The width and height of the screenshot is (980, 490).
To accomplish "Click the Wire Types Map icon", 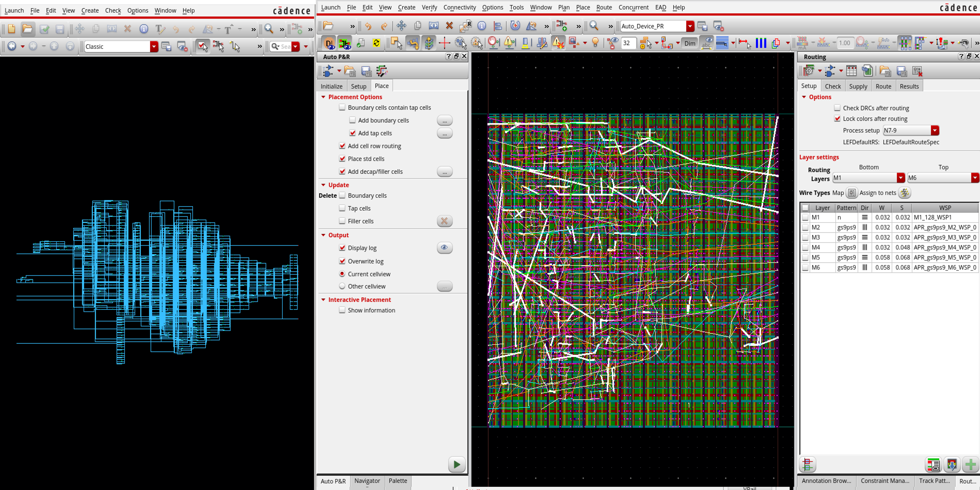I will (852, 193).
